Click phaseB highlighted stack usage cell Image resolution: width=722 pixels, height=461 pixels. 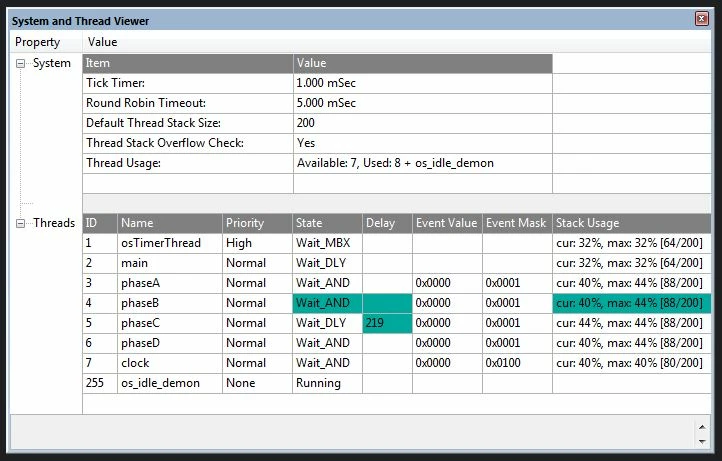click(x=632, y=303)
